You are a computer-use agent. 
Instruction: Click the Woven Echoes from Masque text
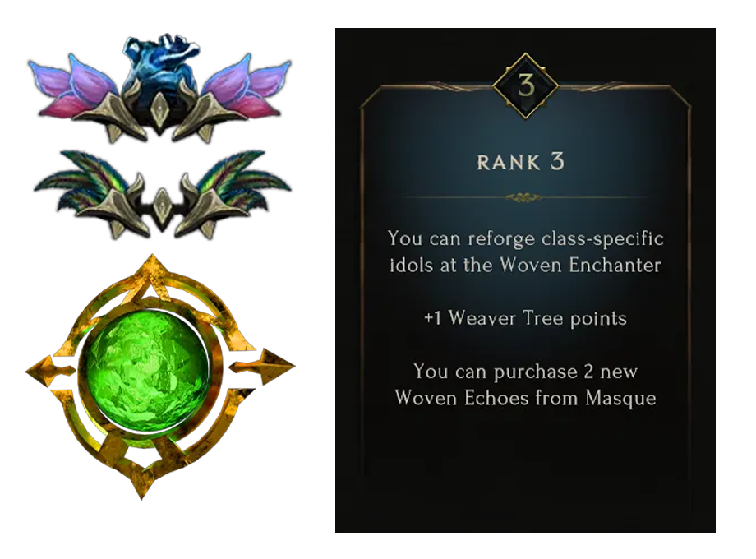[525, 399]
